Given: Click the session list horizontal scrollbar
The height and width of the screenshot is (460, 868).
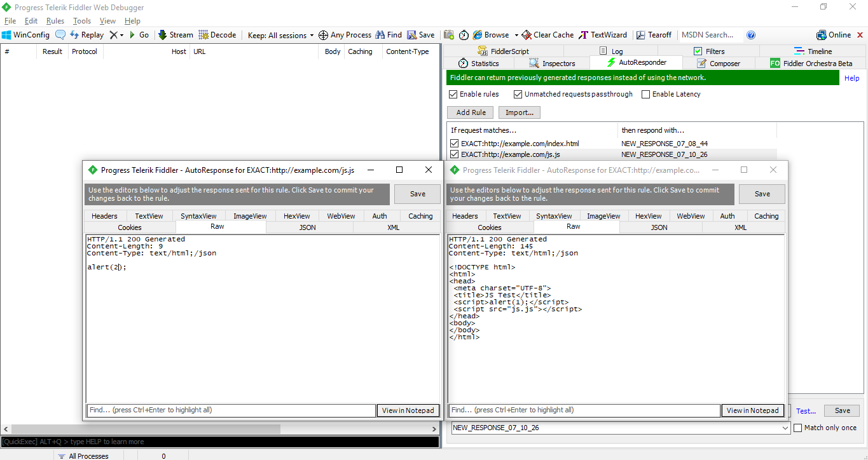Looking at the screenshot, I should point(219,429).
